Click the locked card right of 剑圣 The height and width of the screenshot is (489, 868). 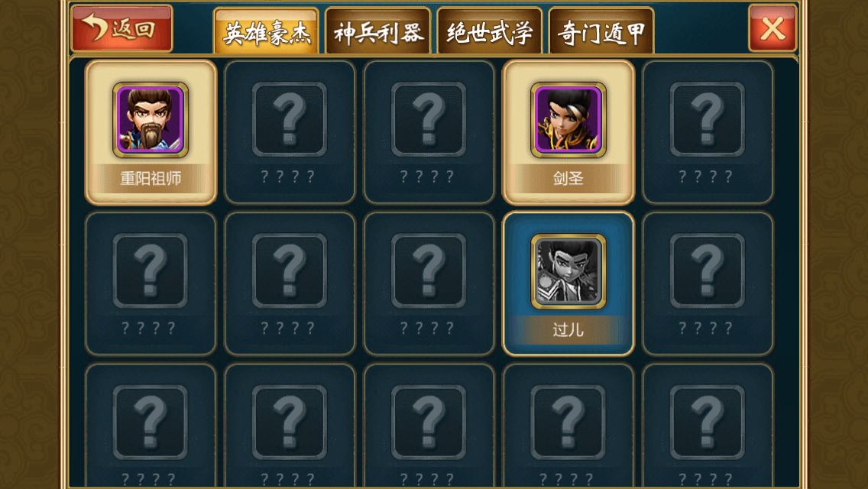[708, 132]
